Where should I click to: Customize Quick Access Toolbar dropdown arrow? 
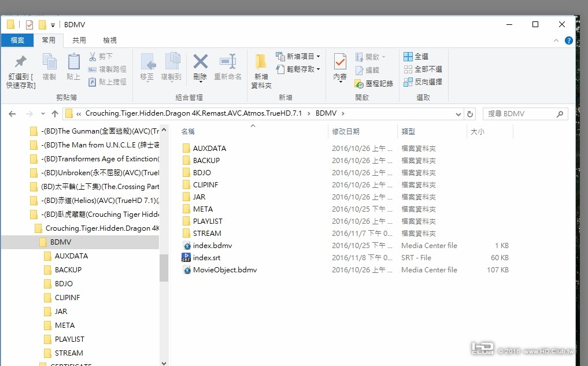(x=53, y=25)
